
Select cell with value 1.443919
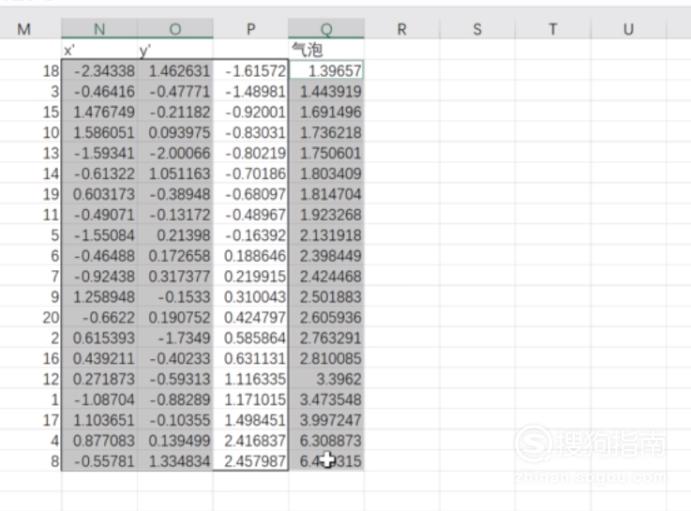click(327, 91)
